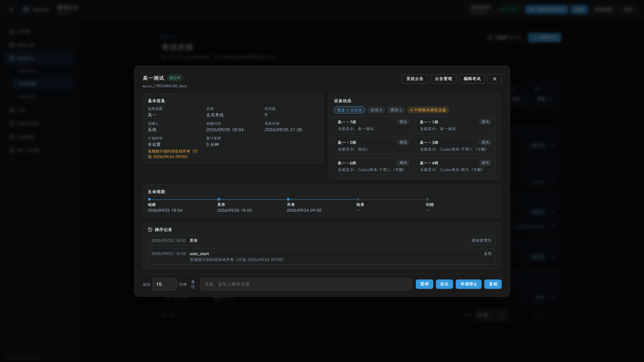Click the 操作记录 history icon
This screenshot has height=362, width=644.
pos(150,230)
